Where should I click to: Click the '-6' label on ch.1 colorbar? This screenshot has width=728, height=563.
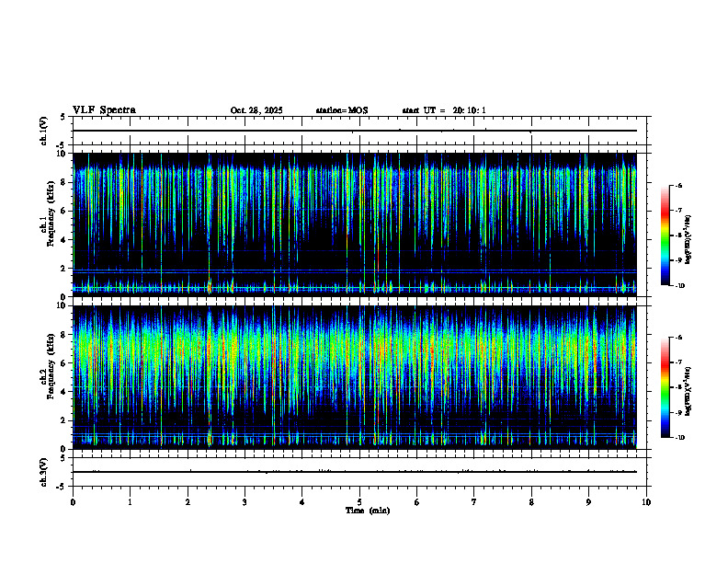(678, 185)
